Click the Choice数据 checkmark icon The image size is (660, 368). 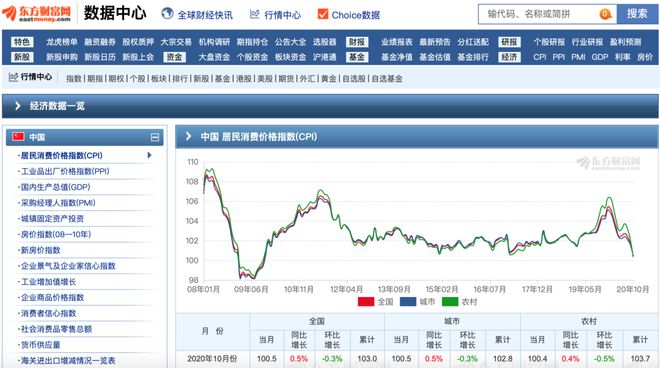tap(323, 14)
